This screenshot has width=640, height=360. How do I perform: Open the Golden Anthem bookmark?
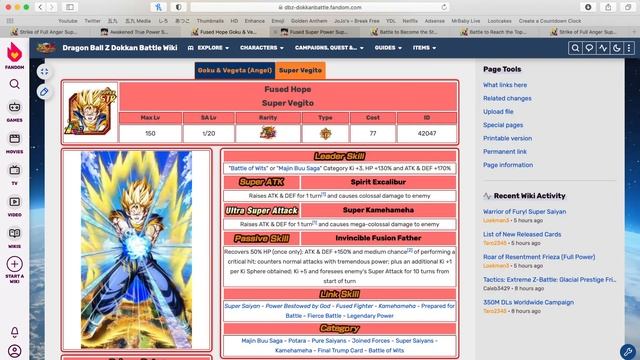tap(309, 21)
